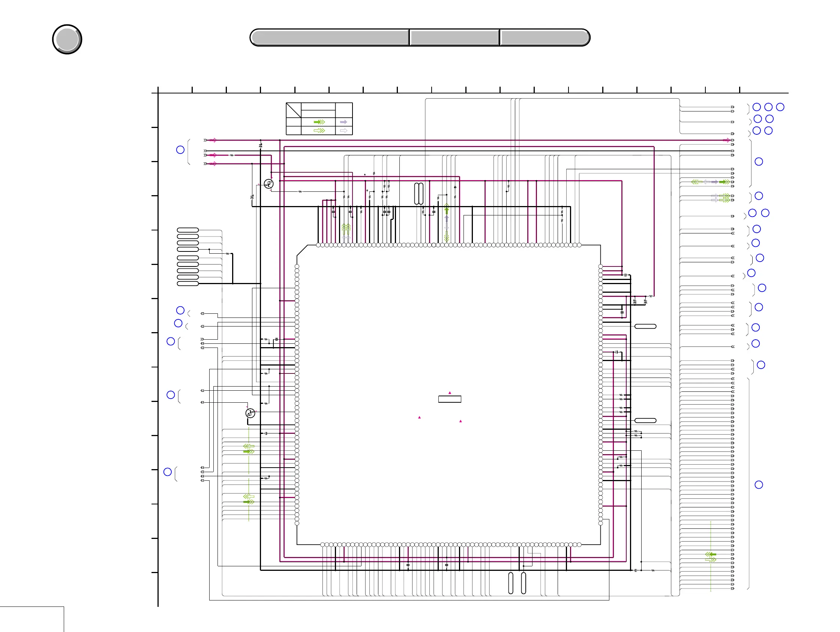Click the blue circle beside the pink input lines
This screenshot has width=840, height=632.
pos(180,150)
